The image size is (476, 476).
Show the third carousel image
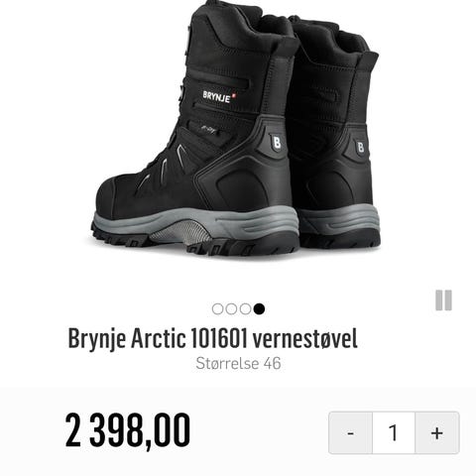pyautogui.click(x=245, y=309)
